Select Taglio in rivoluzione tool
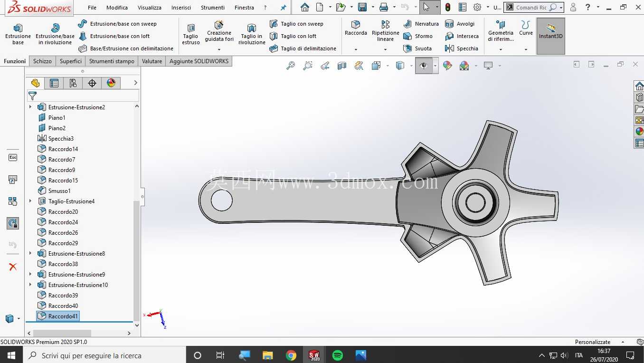The width and height of the screenshot is (644, 363). pyautogui.click(x=252, y=34)
